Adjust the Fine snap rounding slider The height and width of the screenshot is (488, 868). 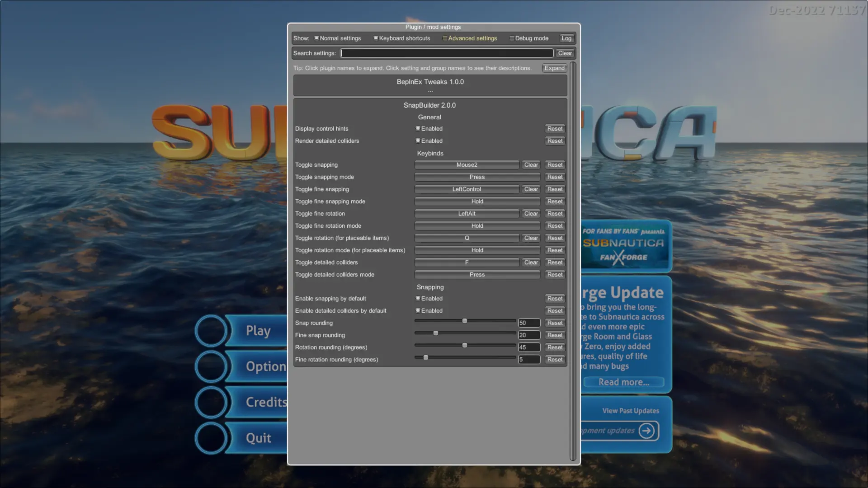(x=435, y=333)
